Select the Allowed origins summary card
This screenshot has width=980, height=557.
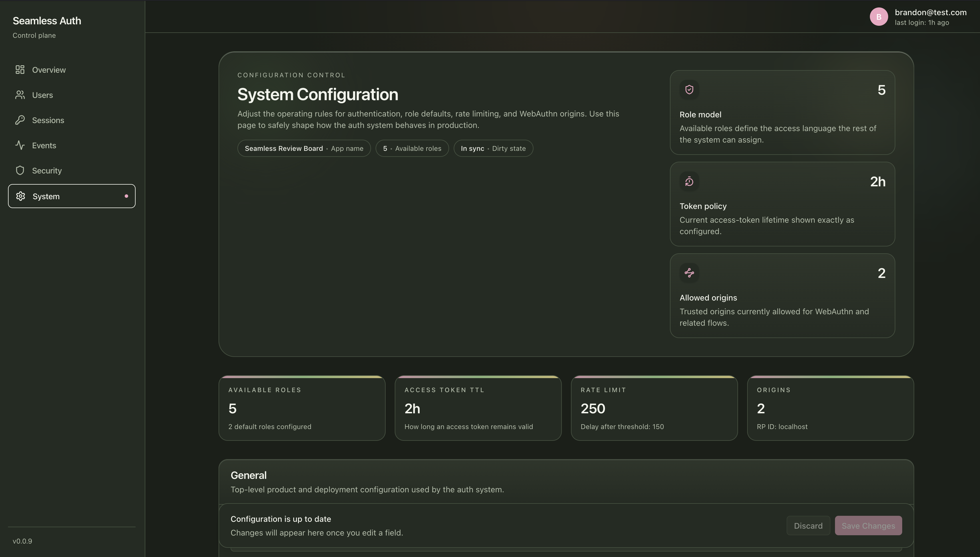click(x=782, y=296)
